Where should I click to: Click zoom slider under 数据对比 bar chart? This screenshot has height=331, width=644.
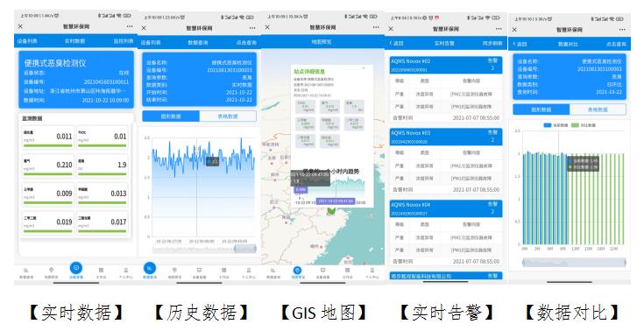[574, 263]
